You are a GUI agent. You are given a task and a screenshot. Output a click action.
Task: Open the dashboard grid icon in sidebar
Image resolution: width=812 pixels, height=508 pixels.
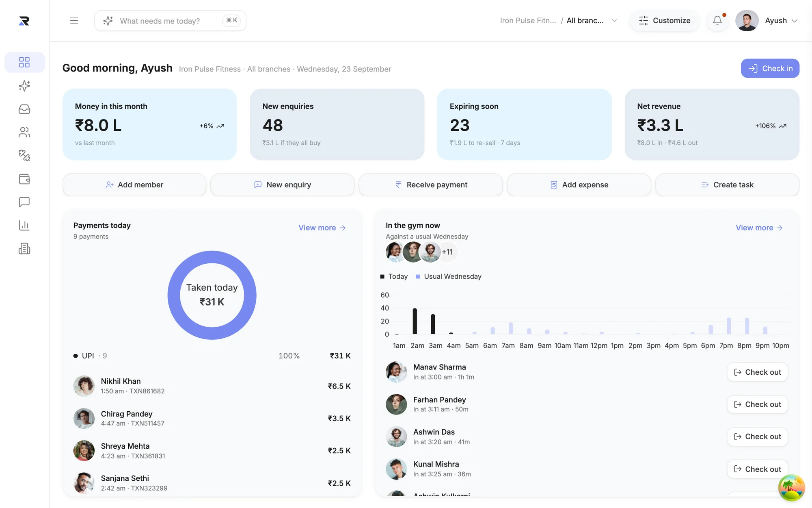pyautogui.click(x=24, y=62)
